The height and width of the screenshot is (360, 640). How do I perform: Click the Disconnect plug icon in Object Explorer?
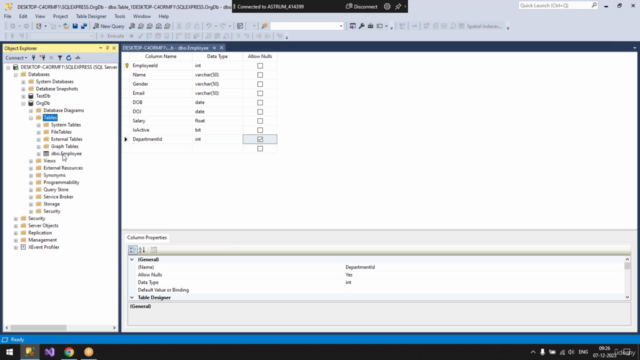(42, 58)
